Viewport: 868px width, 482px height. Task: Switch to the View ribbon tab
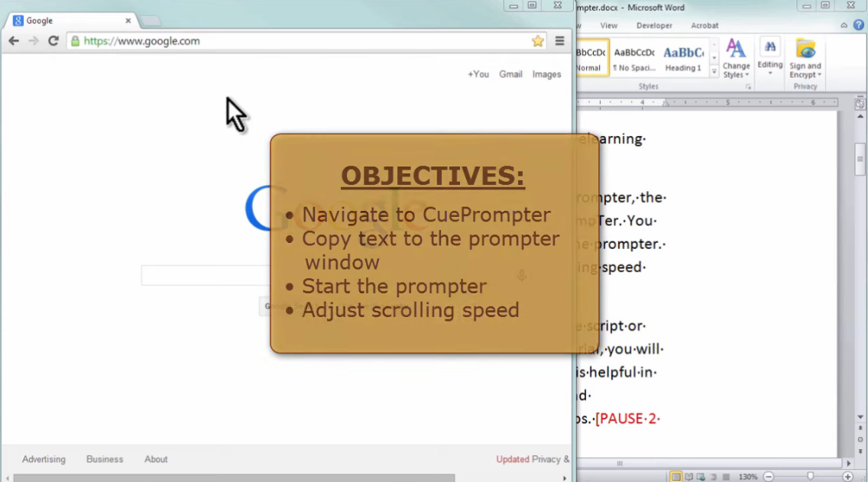tap(608, 24)
